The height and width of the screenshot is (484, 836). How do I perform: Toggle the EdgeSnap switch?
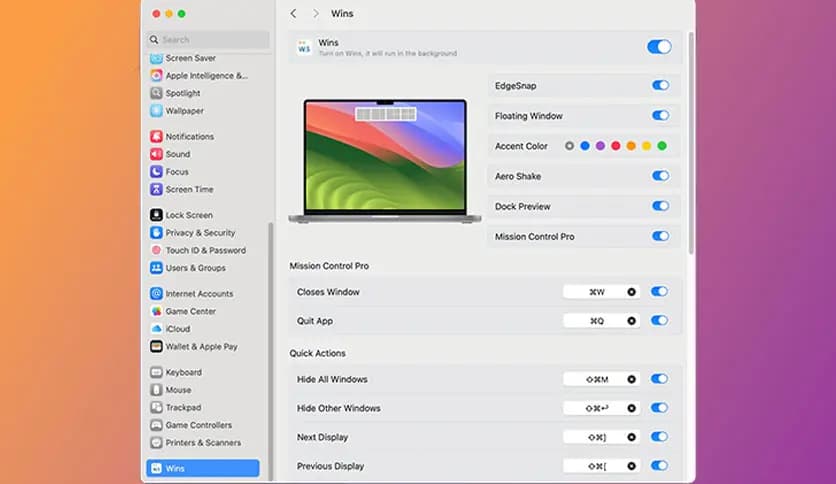point(660,85)
